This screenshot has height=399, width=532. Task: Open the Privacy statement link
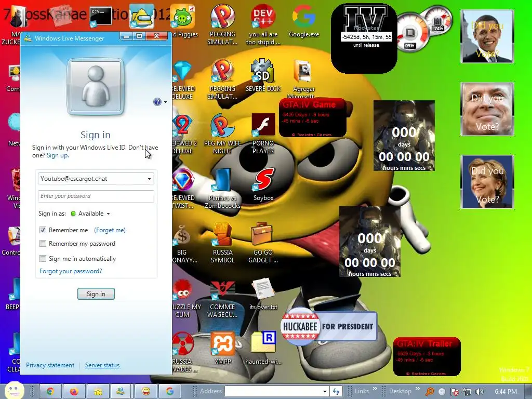(50, 365)
